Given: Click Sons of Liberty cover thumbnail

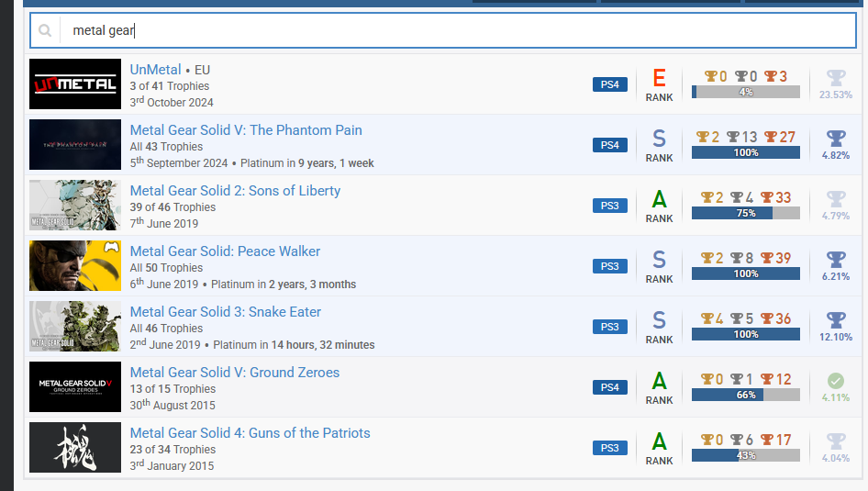Looking at the screenshot, I should pyautogui.click(x=75, y=206).
